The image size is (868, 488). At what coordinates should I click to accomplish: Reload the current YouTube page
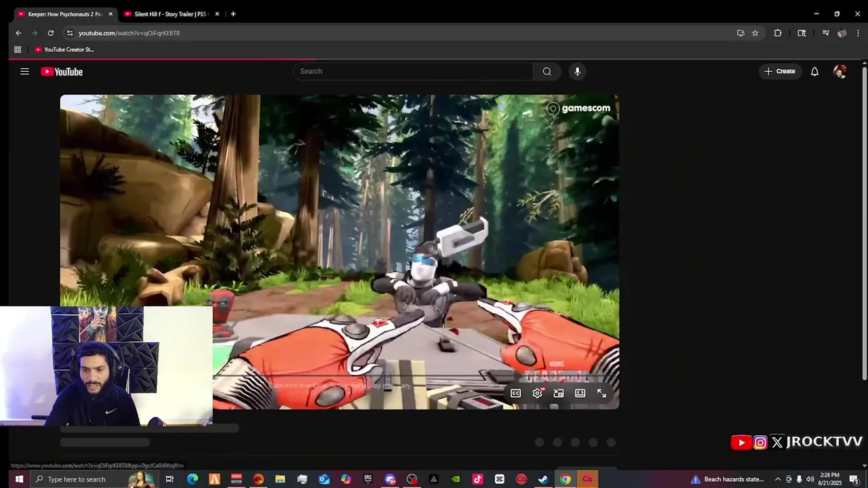[x=51, y=33]
